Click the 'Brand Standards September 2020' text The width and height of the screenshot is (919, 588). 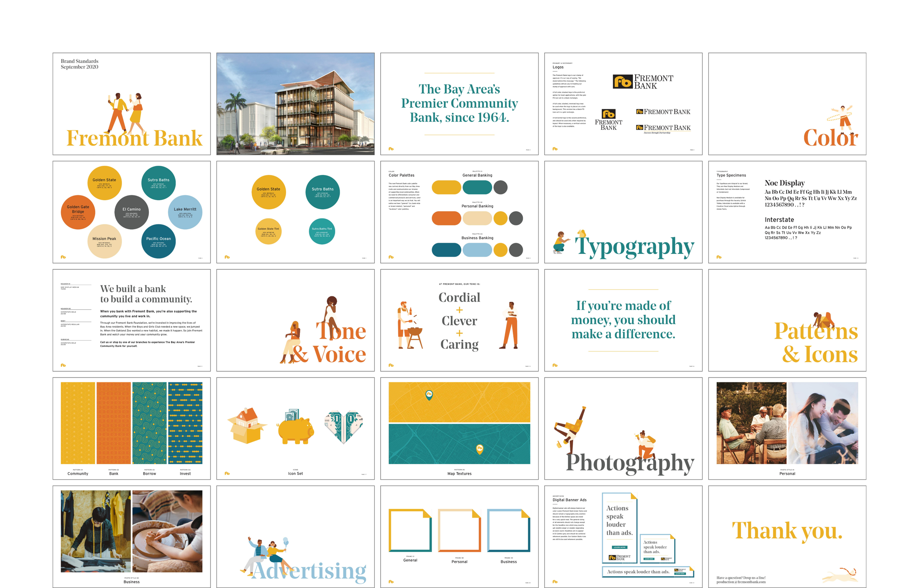click(79, 64)
